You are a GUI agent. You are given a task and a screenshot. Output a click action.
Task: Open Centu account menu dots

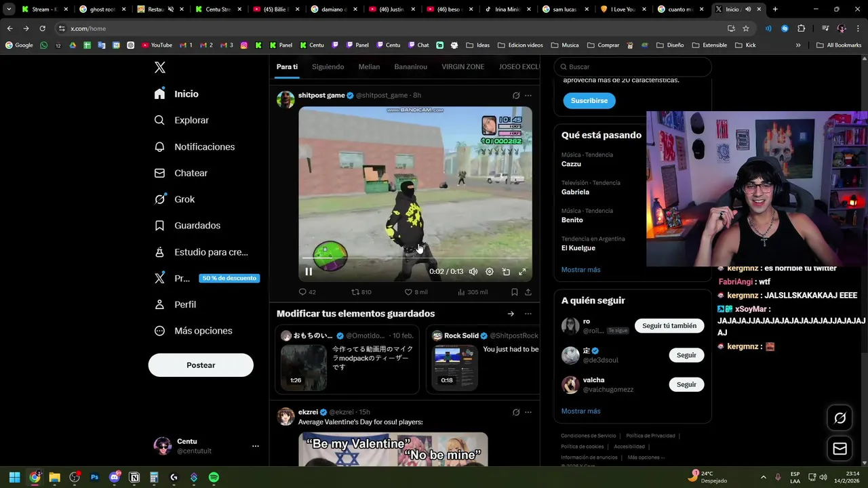(x=256, y=446)
